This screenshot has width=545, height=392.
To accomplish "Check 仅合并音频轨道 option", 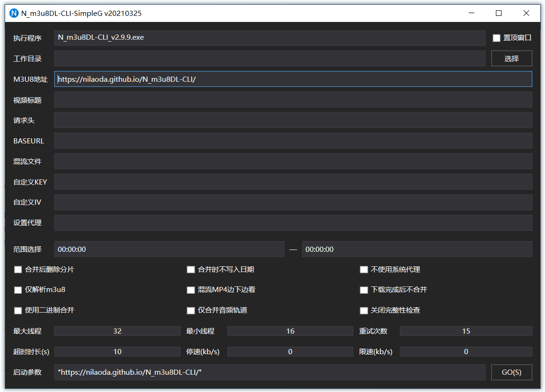I will (190, 310).
